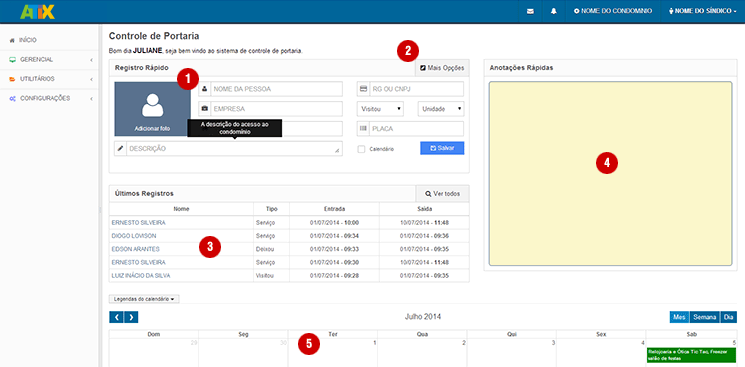Expand the GERENCIAL sidebar menu
Screen dimensions: 745x367
(50, 60)
